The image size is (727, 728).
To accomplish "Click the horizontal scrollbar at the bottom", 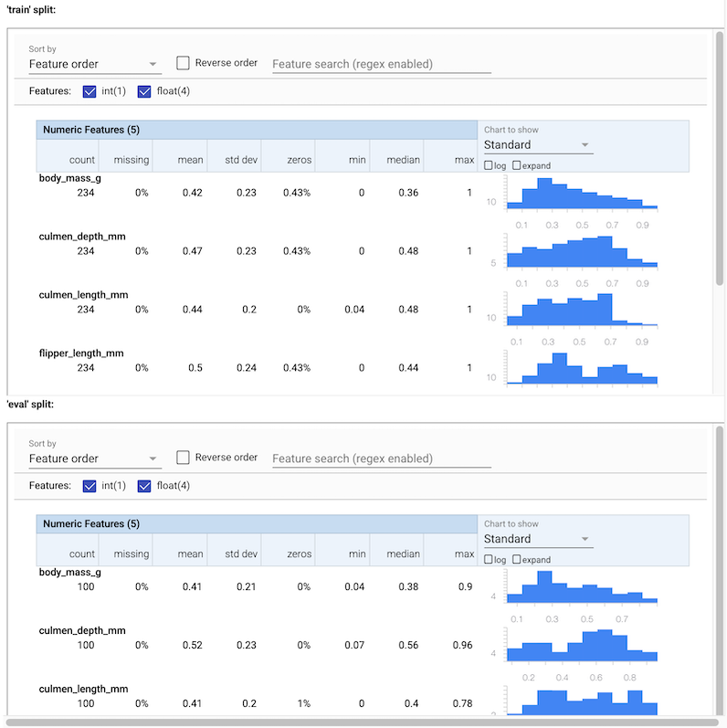I will [x=365, y=722].
